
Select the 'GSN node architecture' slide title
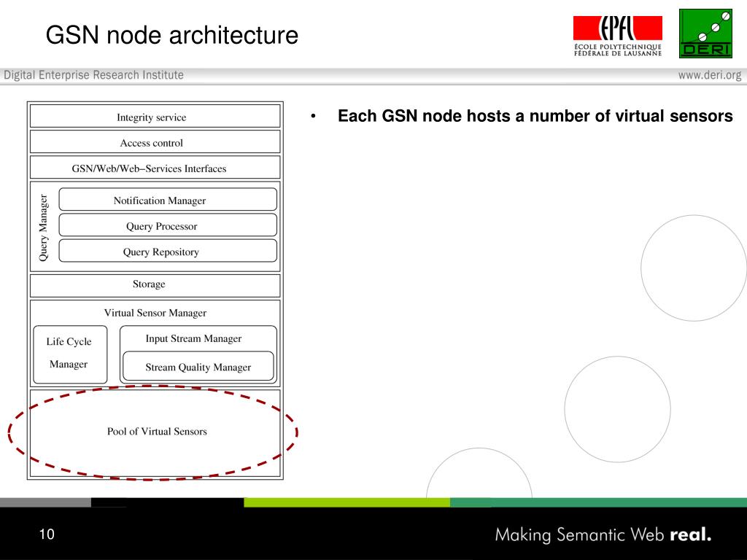pos(172,35)
